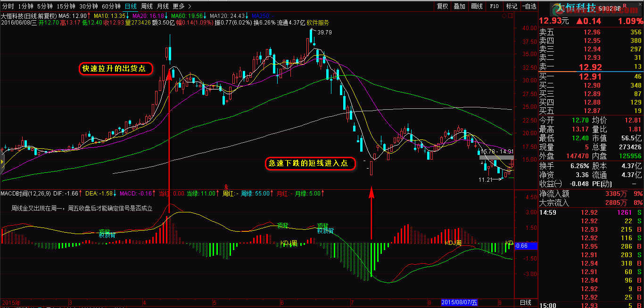The width and height of the screenshot is (644, 308).
Task: Click the current price 12.93元
Action: click(553, 21)
